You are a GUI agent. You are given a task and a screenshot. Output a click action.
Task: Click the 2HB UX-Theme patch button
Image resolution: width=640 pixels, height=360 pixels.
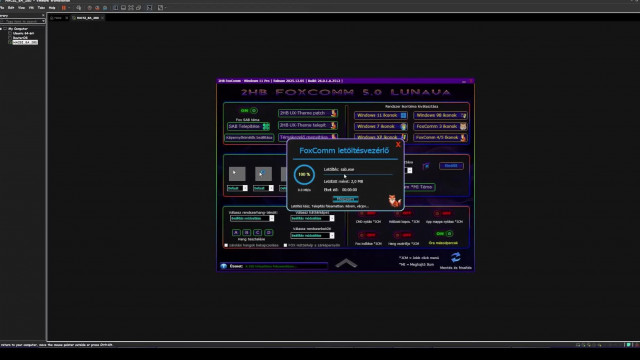(308, 113)
